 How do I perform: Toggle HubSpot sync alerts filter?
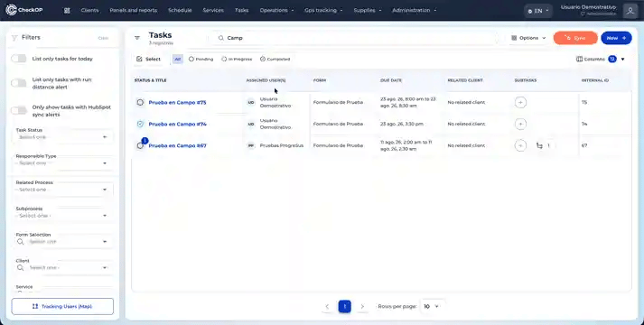pos(18,111)
